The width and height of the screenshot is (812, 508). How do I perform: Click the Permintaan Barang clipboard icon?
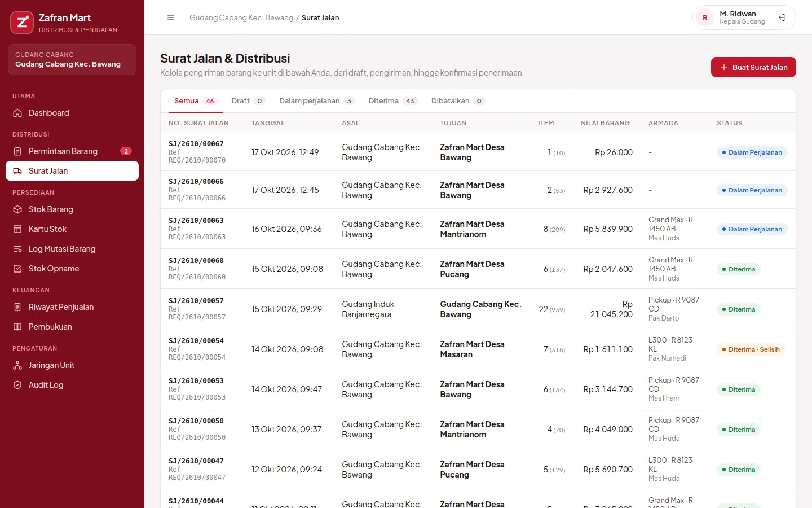point(17,151)
